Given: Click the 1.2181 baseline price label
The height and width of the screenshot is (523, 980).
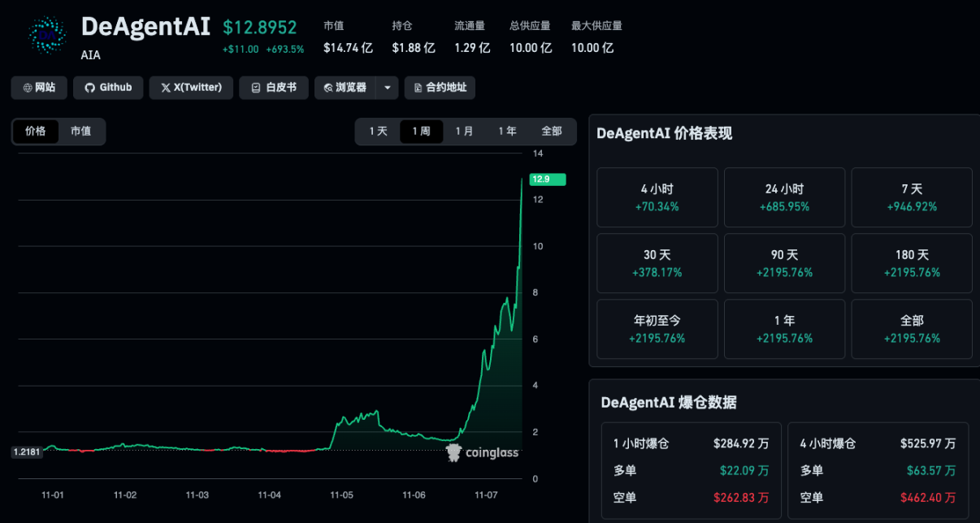Looking at the screenshot, I should coord(27,452).
